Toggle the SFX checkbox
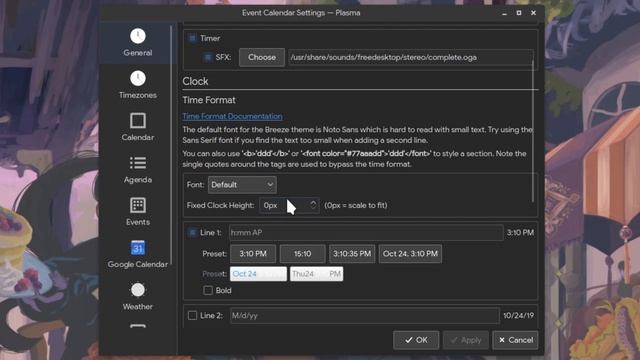Image resolution: width=640 pixels, height=360 pixels. pos(208,58)
